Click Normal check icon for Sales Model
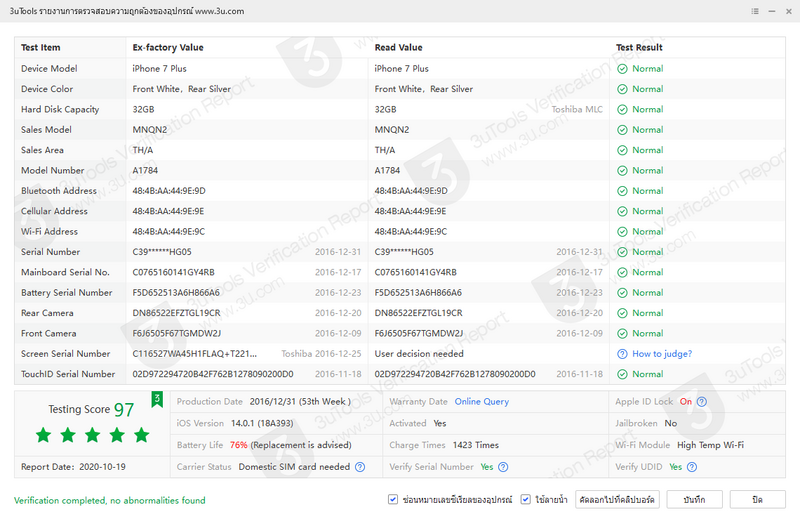This screenshot has height=526, width=800. 622,130
